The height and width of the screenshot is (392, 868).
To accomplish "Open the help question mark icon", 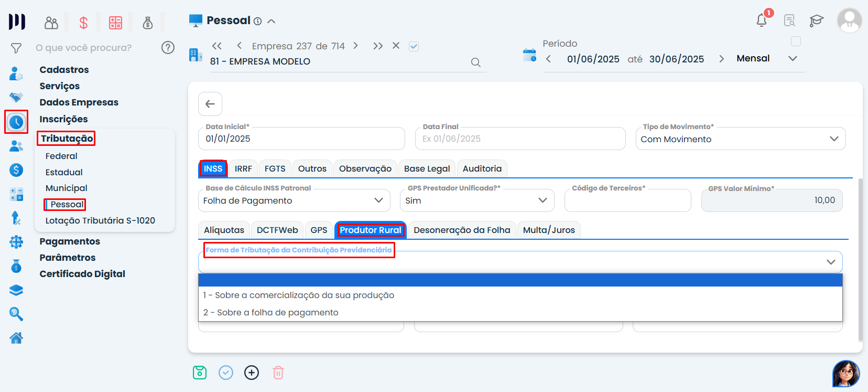I will [x=168, y=48].
